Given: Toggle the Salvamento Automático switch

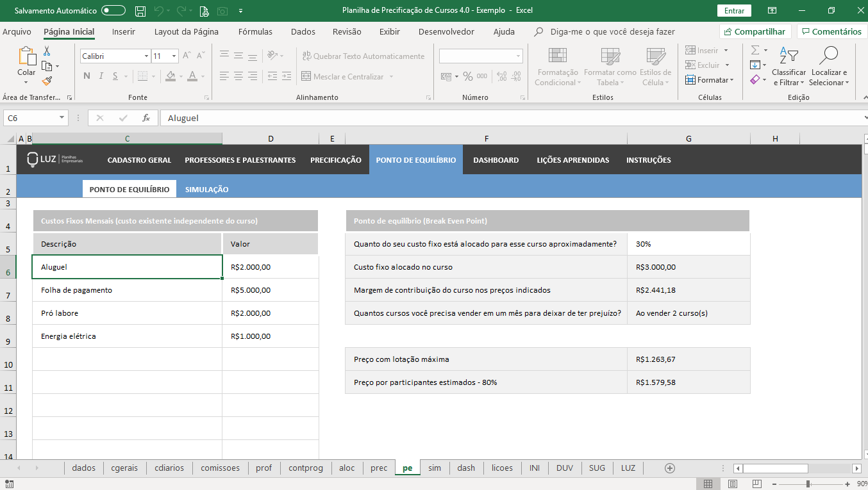Looking at the screenshot, I should point(113,11).
